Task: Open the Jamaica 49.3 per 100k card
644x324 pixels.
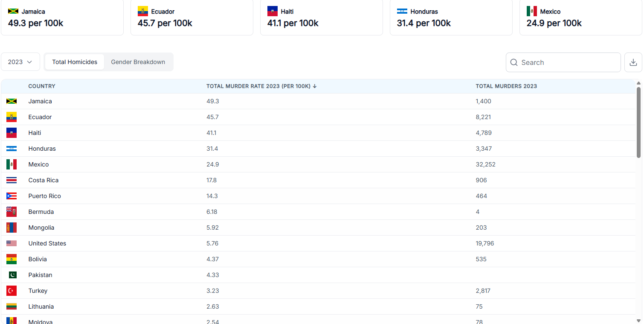Action: (62, 17)
